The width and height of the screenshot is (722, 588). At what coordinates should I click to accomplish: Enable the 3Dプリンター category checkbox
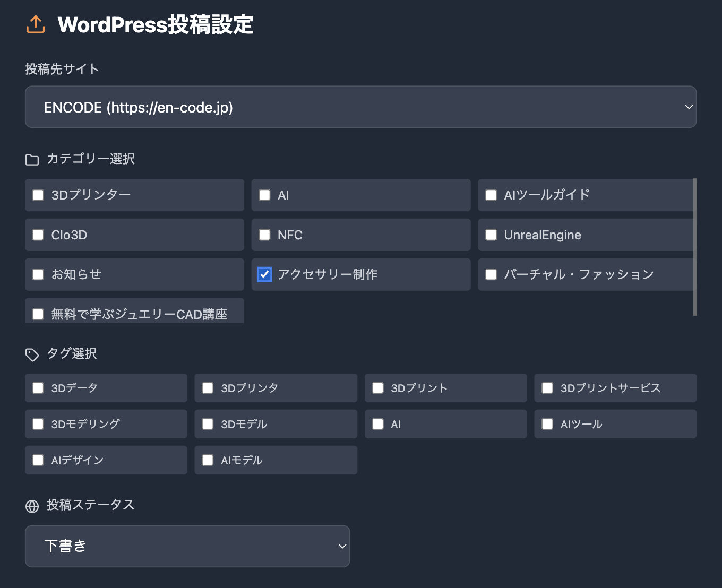(x=38, y=195)
